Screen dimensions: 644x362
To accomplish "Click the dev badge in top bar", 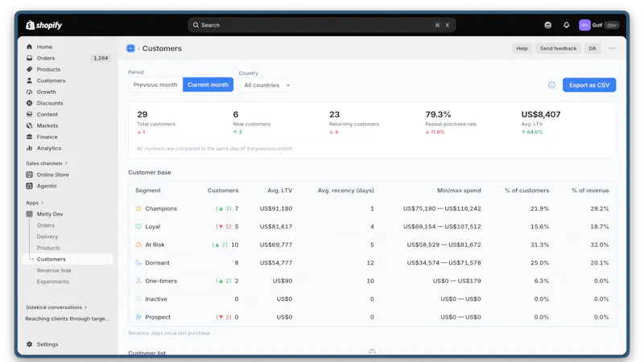I will click(x=612, y=25).
